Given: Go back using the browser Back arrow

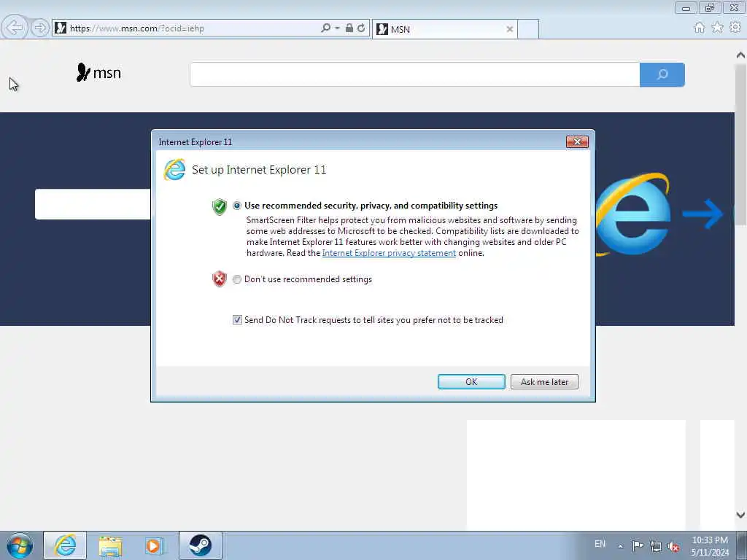Looking at the screenshot, I should click(15, 28).
